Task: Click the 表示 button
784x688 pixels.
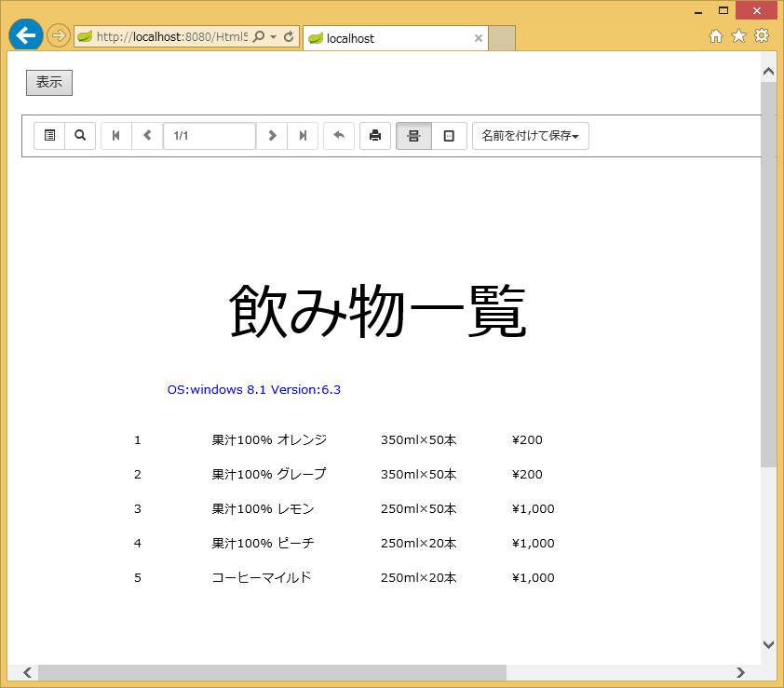Action: coord(49,83)
